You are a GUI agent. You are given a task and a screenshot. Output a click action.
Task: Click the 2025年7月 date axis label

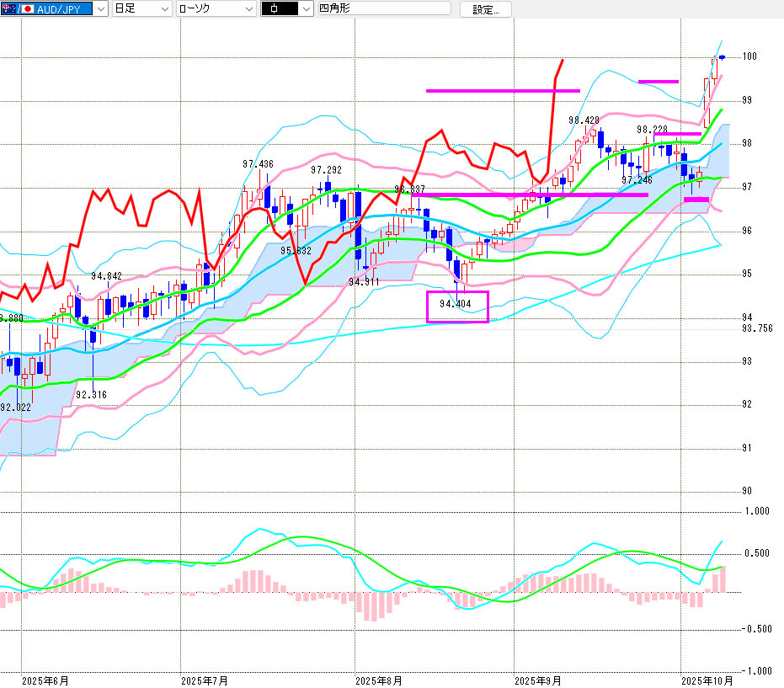pyautogui.click(x=204, y=680)
